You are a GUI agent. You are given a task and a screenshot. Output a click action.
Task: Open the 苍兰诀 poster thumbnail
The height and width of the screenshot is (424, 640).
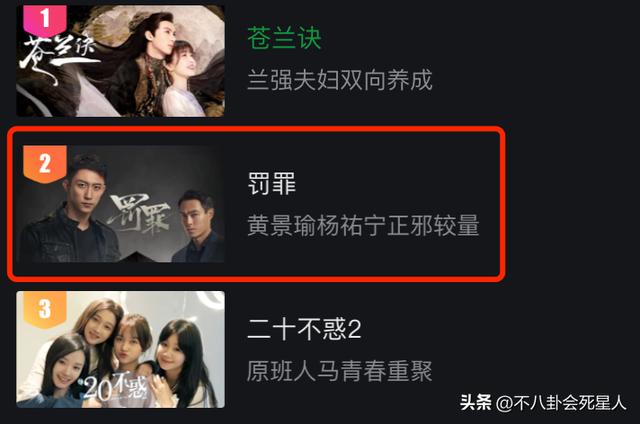click(120, 61)
